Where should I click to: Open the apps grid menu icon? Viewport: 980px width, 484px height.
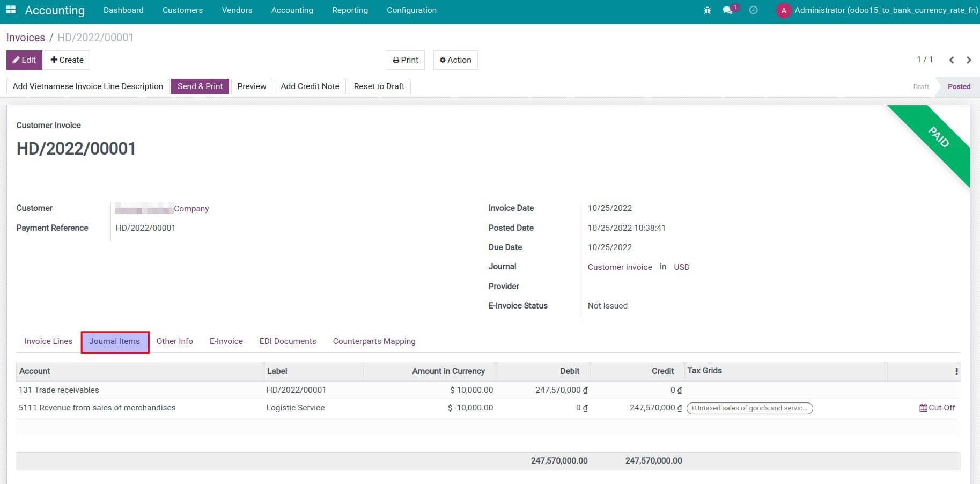pos(11,10)
